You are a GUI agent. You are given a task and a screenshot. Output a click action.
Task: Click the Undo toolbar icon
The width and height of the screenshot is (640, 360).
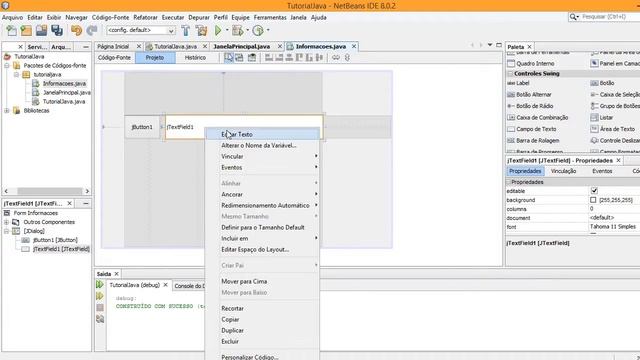(x=76, y=30)
